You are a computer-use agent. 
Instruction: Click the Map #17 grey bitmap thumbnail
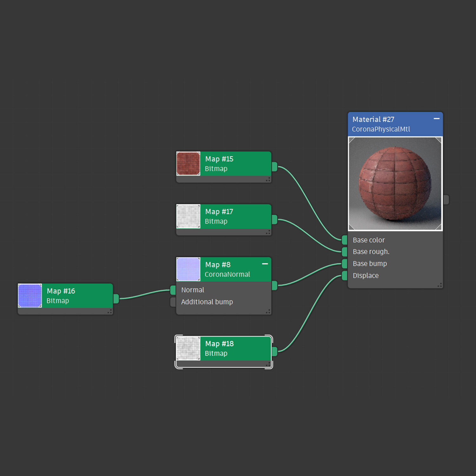tap(188, 216)
